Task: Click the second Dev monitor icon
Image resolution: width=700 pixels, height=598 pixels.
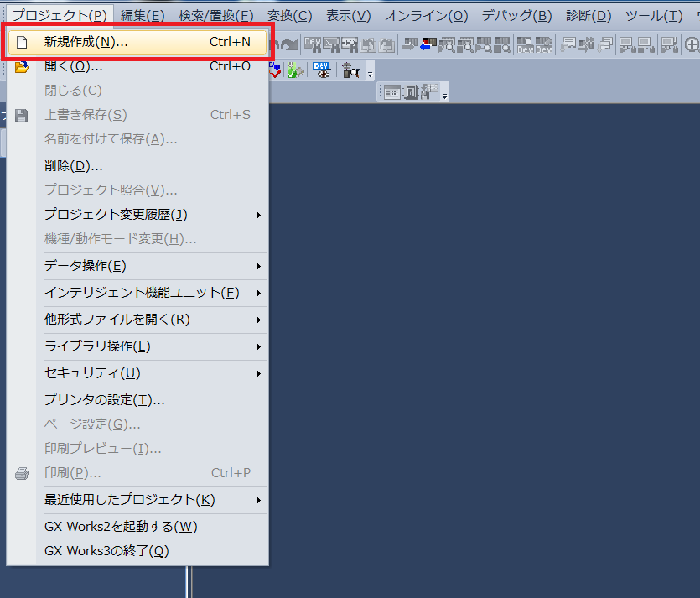Action: (x=544, y=44)
